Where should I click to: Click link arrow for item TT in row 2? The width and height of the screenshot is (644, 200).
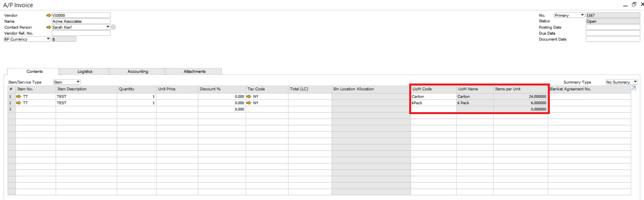tap(19, 103)
